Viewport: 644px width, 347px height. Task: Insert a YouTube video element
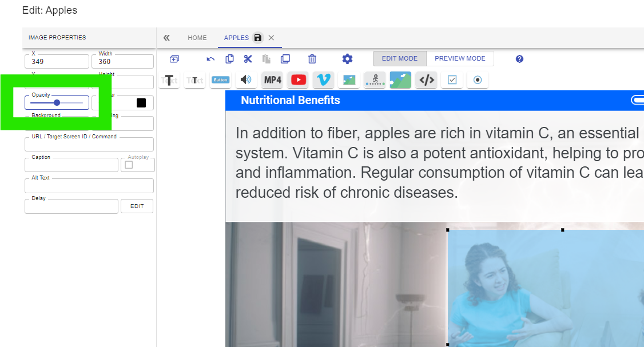[x=299, y=79]
